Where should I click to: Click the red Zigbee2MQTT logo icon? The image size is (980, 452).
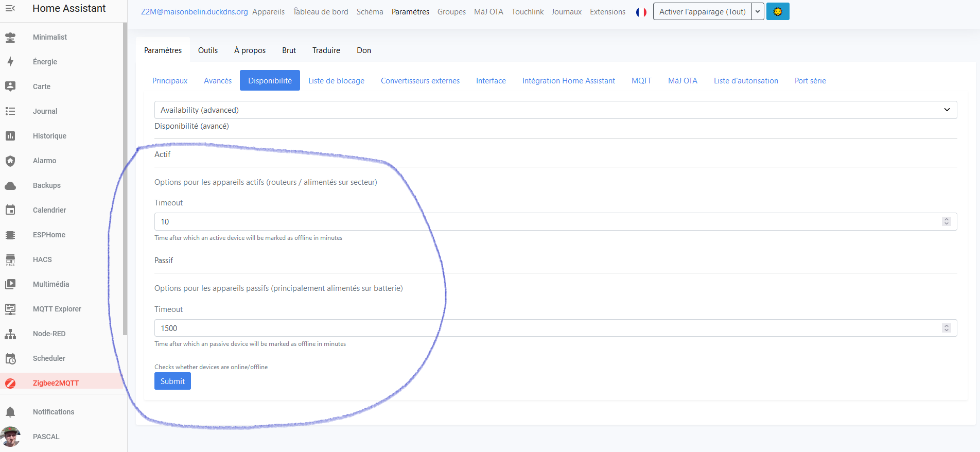pos(10,383)
